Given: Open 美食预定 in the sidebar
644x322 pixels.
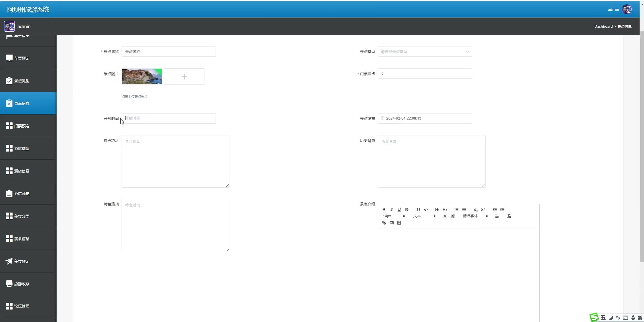Looking at the screenshot, I should click(x=28, y=261).
